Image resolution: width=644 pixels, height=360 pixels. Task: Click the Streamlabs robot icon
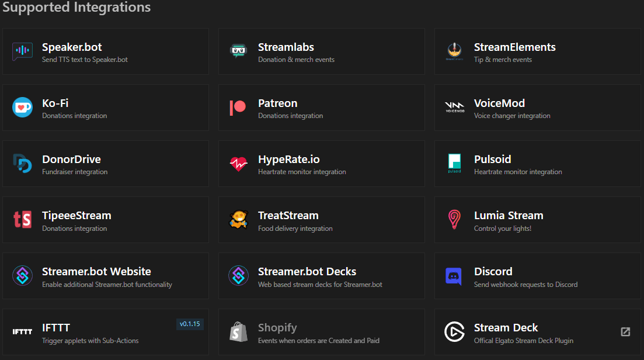pos(238,51)
